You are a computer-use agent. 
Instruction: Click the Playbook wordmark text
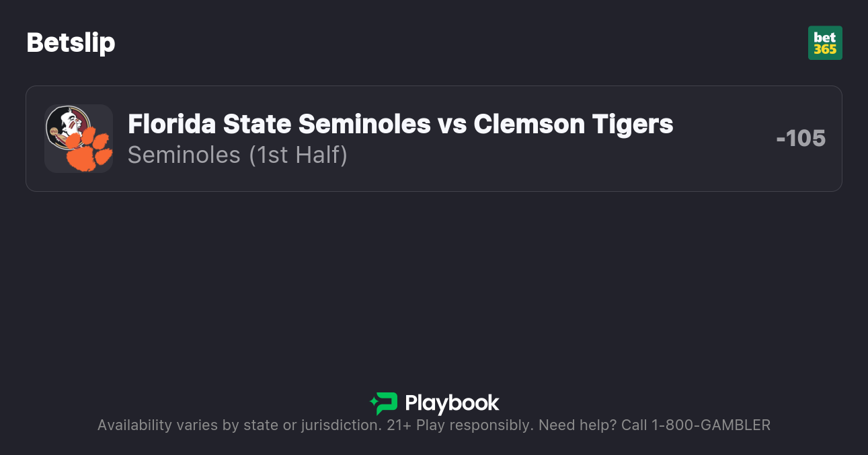[452, 403]
